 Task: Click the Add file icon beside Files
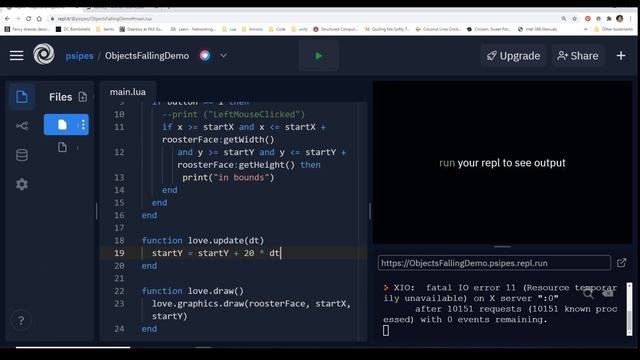82,97
